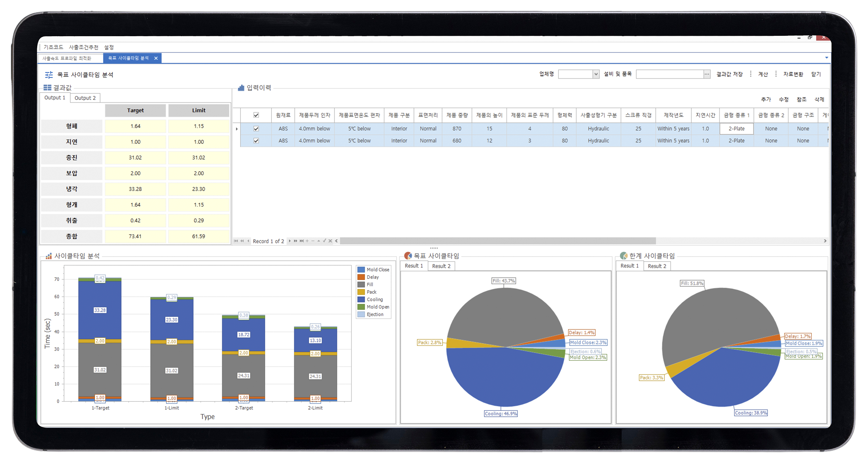Viewport: 868px width, 463px height.
Task: Open the 업체명 dropdown
Action: pyautogui.click(x=596, y=74)
